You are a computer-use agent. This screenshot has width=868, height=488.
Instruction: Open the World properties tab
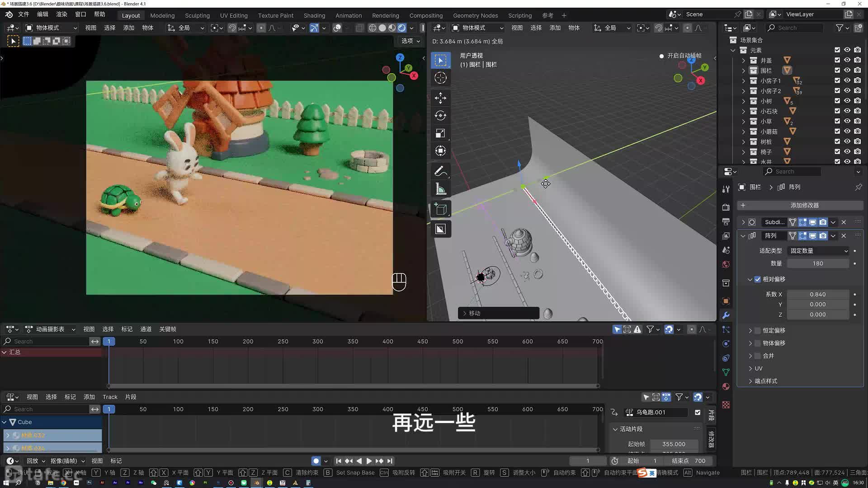coord(726,264)
